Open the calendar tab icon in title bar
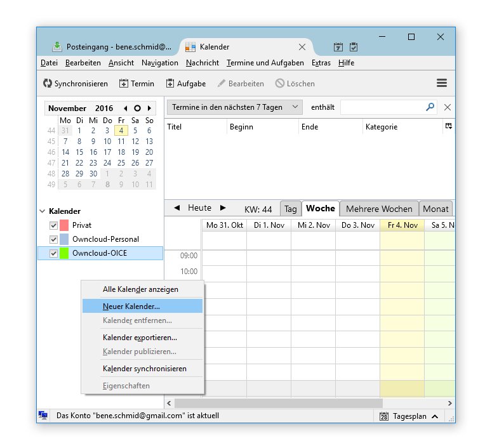The height and width of the screenshot is (448, 485). coord(338,47)
